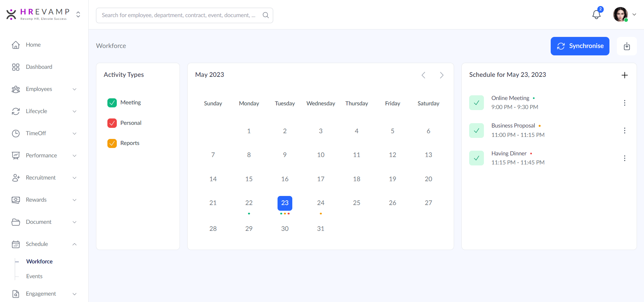Screen dimensions: 644x302
Task: Select May 24 on the calendar
Action: [x=320, y=203]
